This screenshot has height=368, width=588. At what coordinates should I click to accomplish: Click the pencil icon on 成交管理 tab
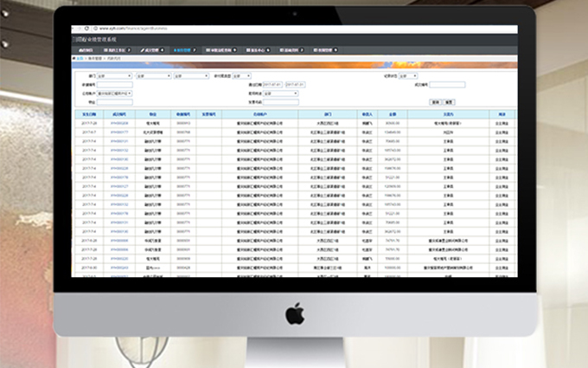coord(142,49)
